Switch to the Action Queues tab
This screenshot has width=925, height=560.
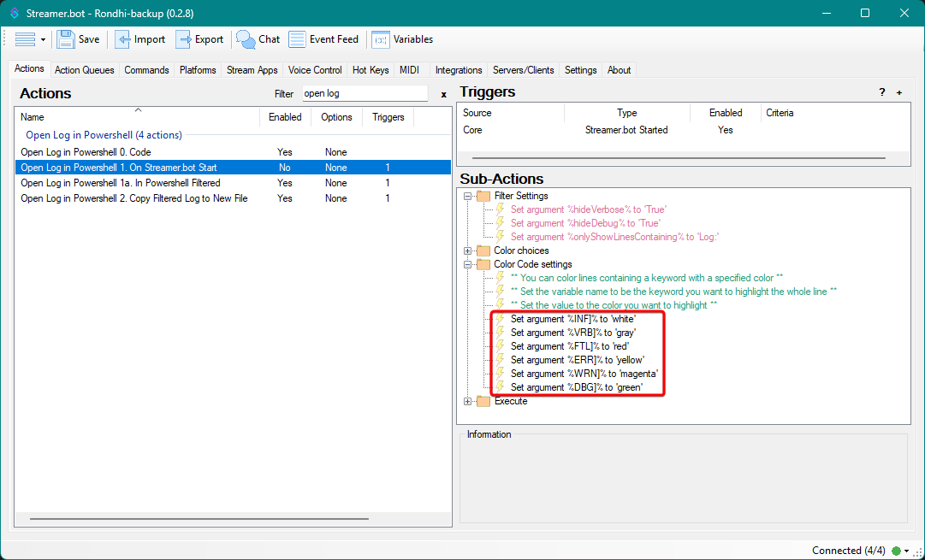click(84, 70)
